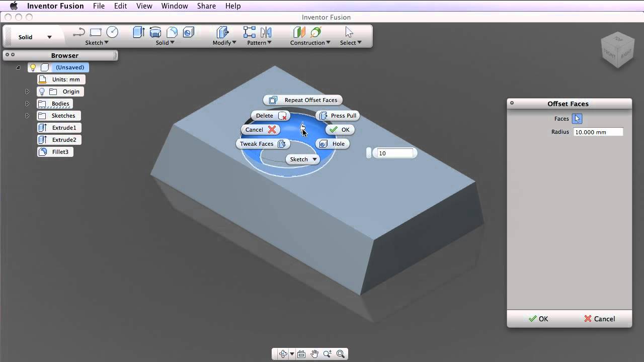The image size is (644, 362).
Task: Toggle the Origin folder lightbulb visibility
Action: point(42,92)
